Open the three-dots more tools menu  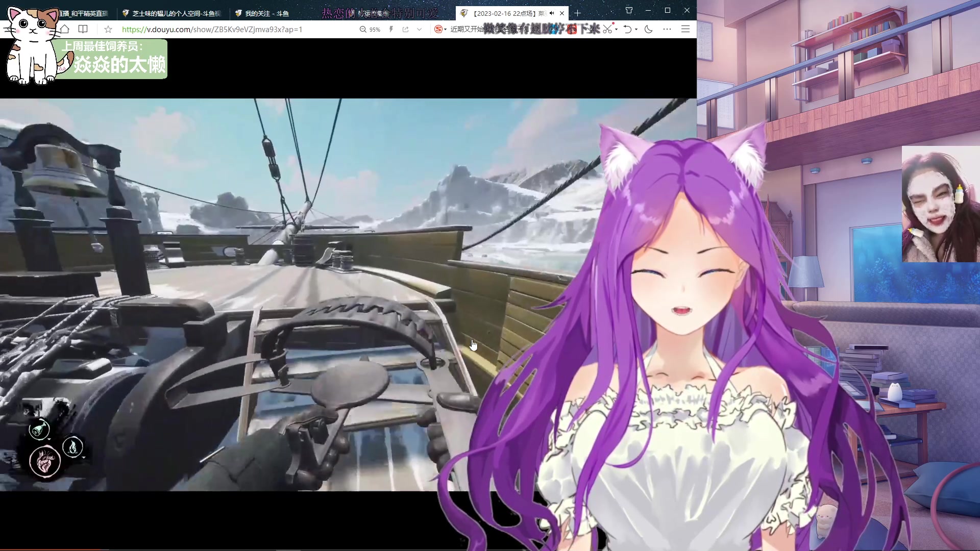667,29
